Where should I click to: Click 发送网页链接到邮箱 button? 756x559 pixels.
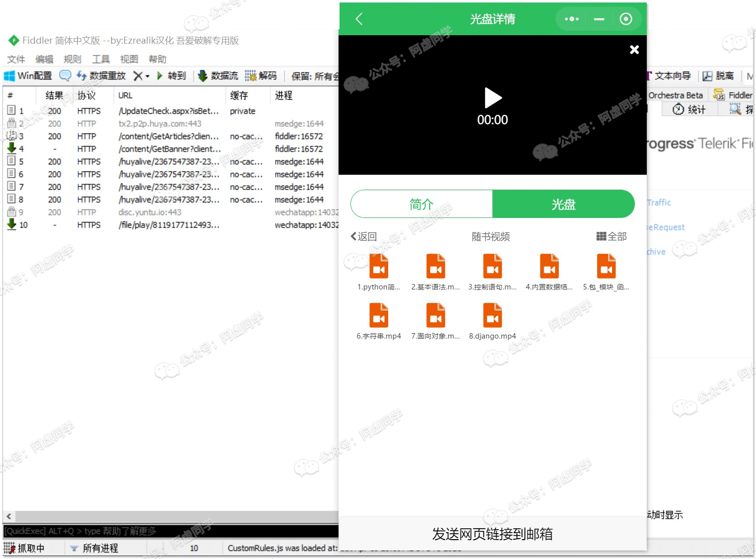tap(492, 534)
